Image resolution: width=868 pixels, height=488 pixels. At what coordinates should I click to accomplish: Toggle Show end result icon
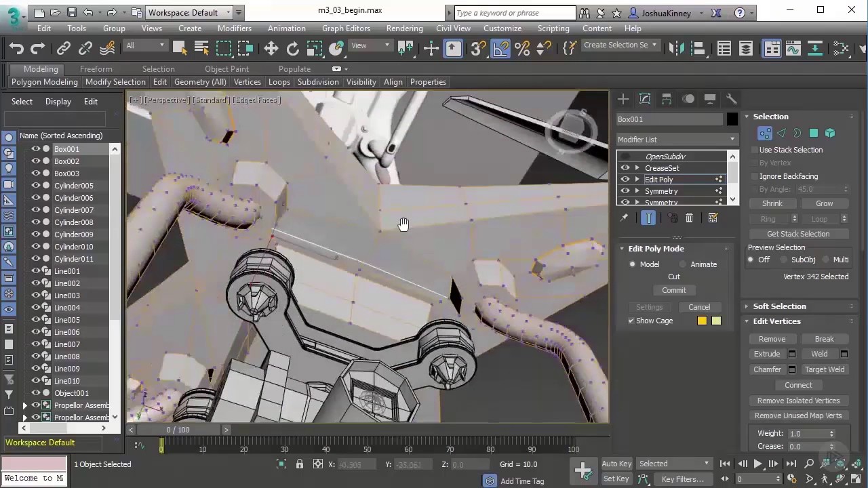click(x=648, y=218)
